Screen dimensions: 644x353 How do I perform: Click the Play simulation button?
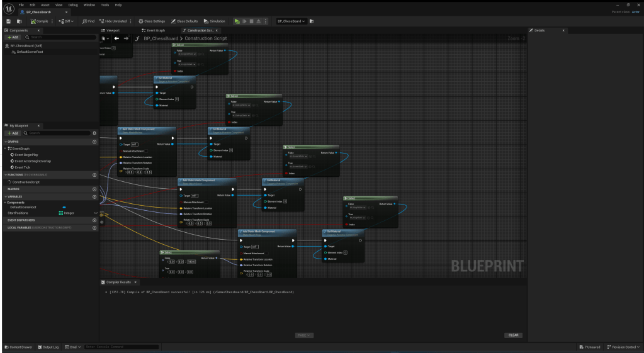tap(237, 21)
